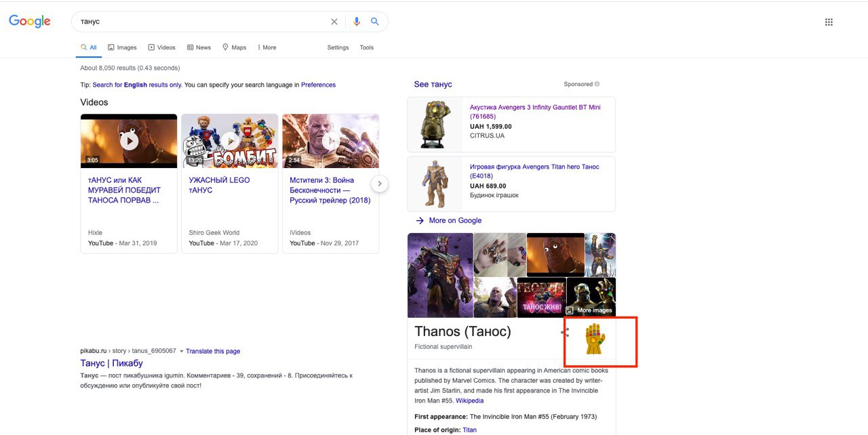The height and width of the screenshot is (435, 868).
Task: Click the 'About 8,050 results' count
Action: 130,68
